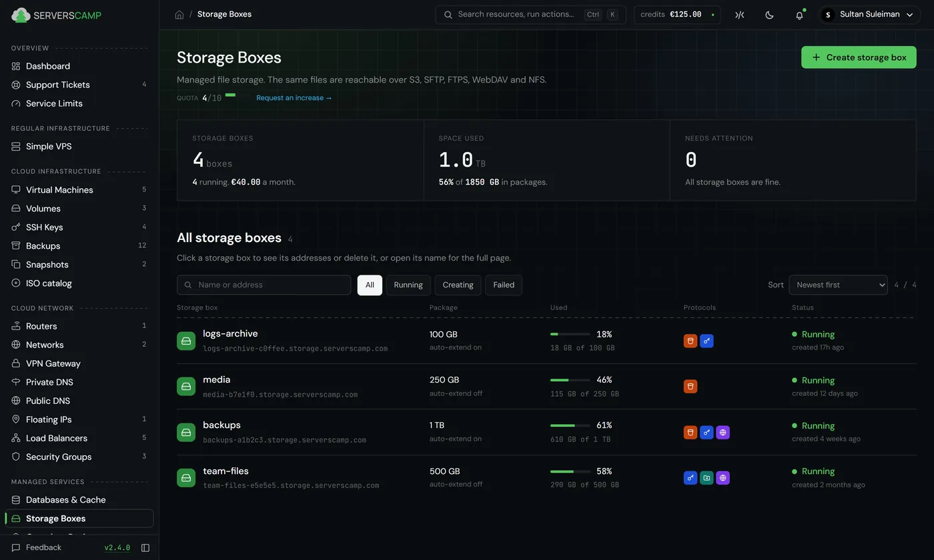This screenshot has width=934, height=560.
Task: Open Security Groups in the sidebar
Action: point(79,457)
